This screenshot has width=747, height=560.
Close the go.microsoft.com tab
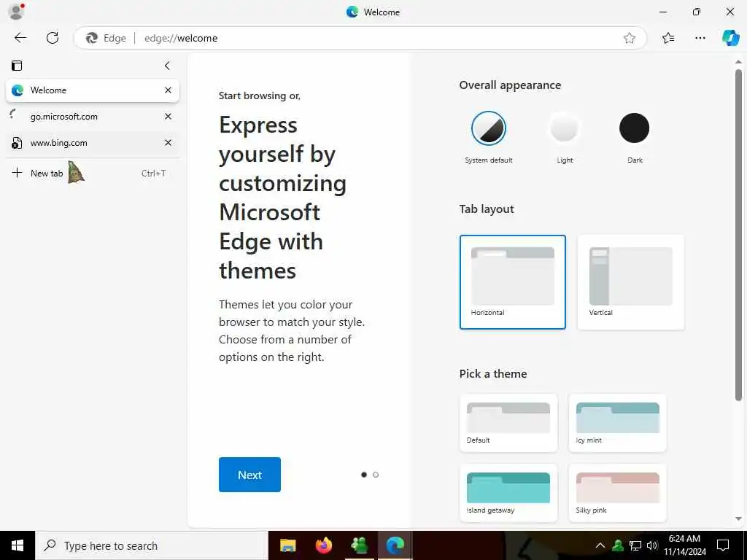pos(169,117)
